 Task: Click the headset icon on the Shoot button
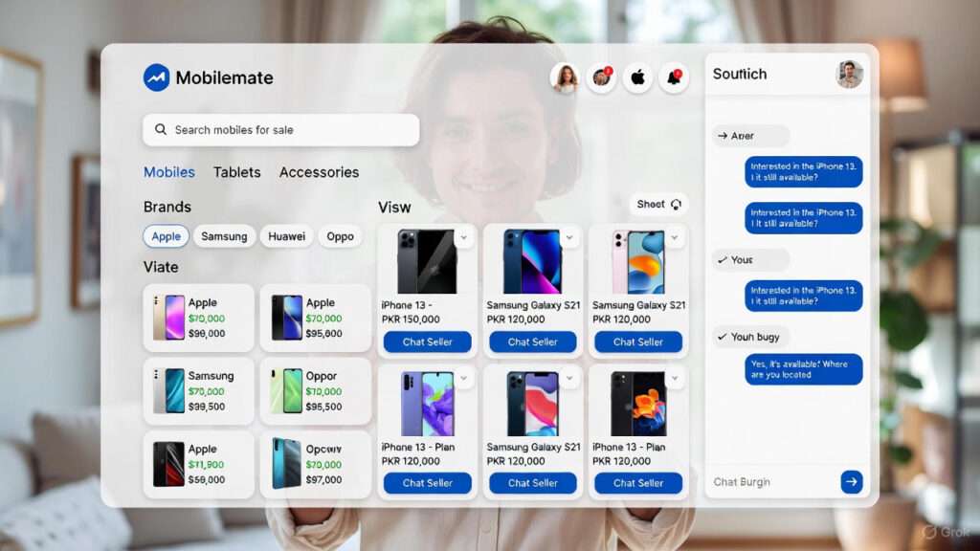tap(678, 204)
